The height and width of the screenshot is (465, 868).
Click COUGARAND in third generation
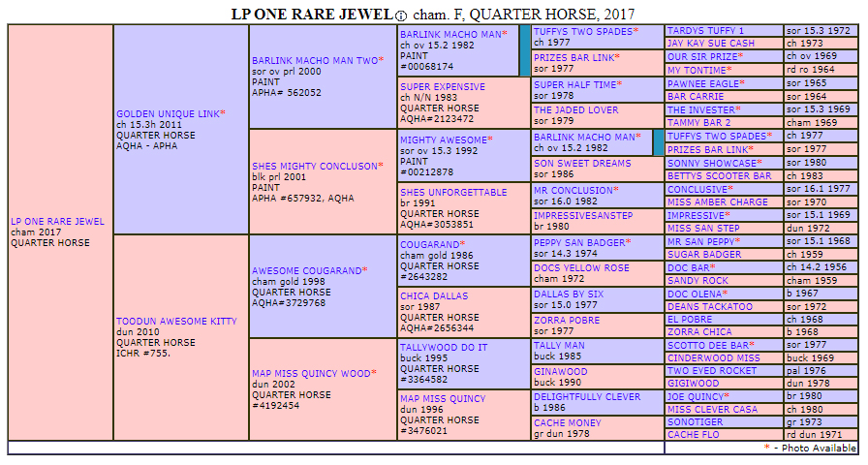(429, 245)
